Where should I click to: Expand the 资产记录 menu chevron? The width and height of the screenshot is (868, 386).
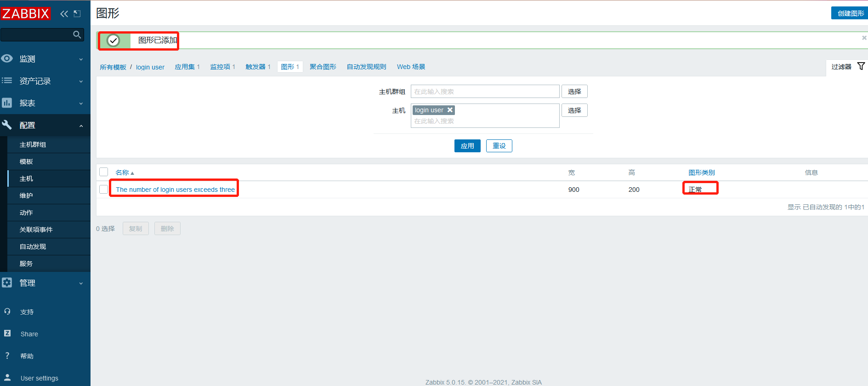click(x=81, y=81)
